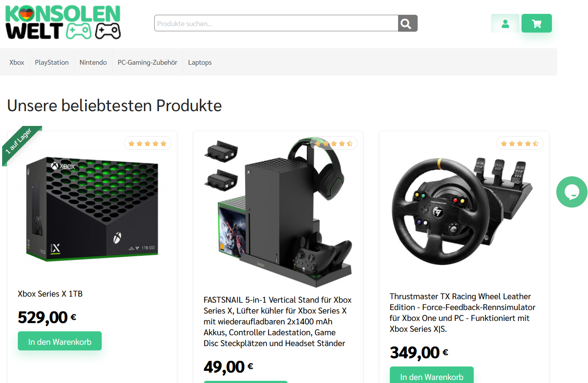Open the green chat bubble widget

point(572,191)
